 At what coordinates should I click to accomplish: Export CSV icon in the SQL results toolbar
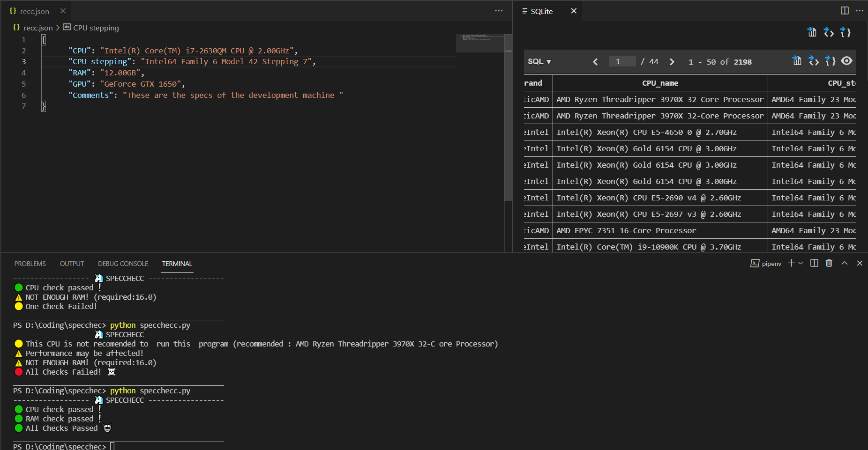pos(797,61)
